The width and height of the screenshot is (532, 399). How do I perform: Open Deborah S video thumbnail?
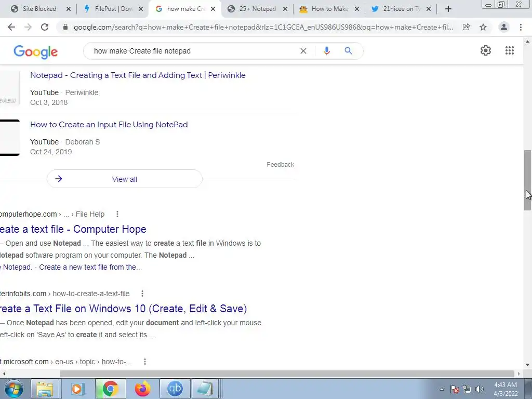(x=9, y=137)
